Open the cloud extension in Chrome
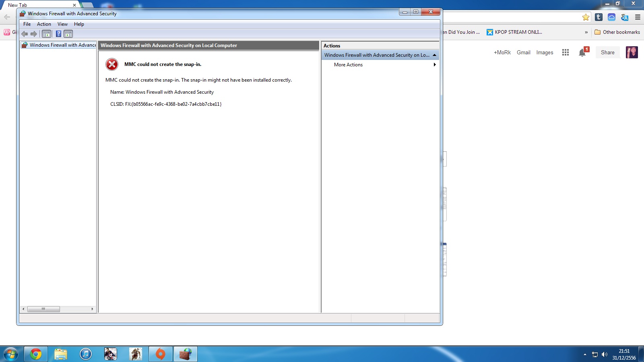Viewport: 644px width, 362px height. coord(611,17)
